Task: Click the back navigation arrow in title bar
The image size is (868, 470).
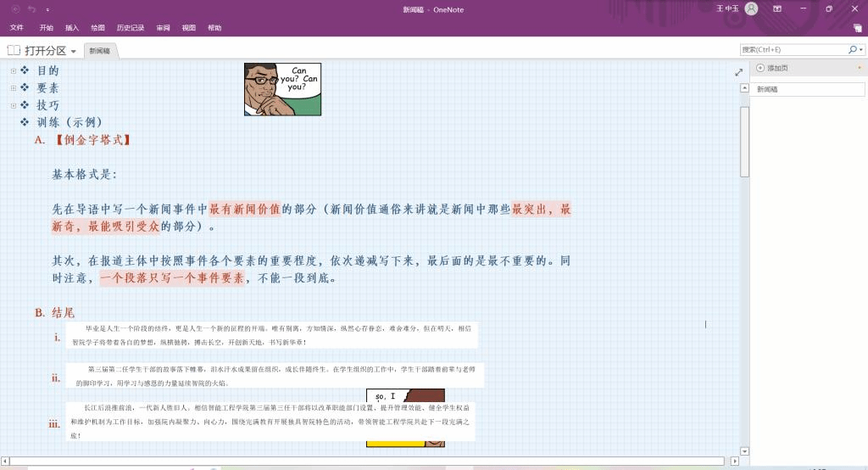Action: [16, 9]
